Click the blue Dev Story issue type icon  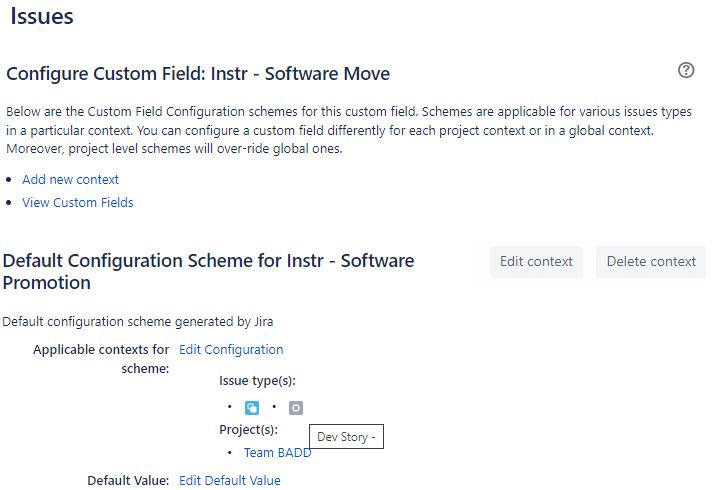tap(252, 408)
